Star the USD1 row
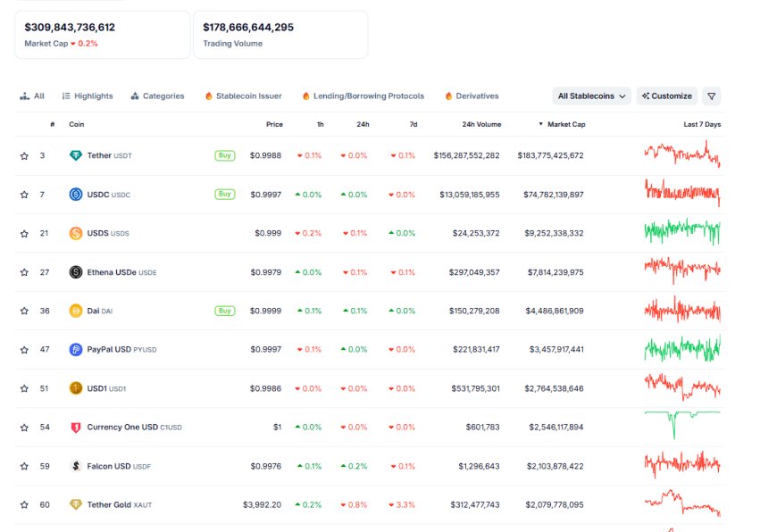This screenshot has width=777, height=532. click(24, 389)
